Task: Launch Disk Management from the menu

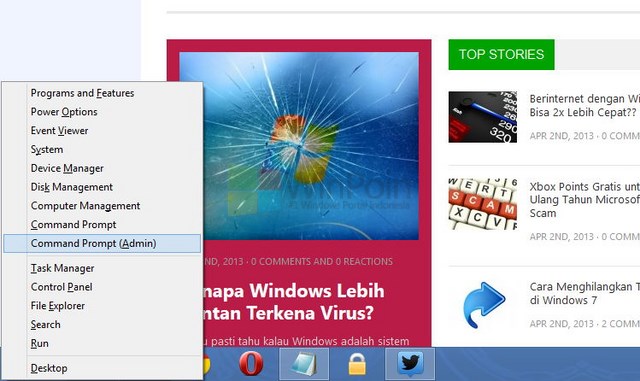Action: point(72,187)
